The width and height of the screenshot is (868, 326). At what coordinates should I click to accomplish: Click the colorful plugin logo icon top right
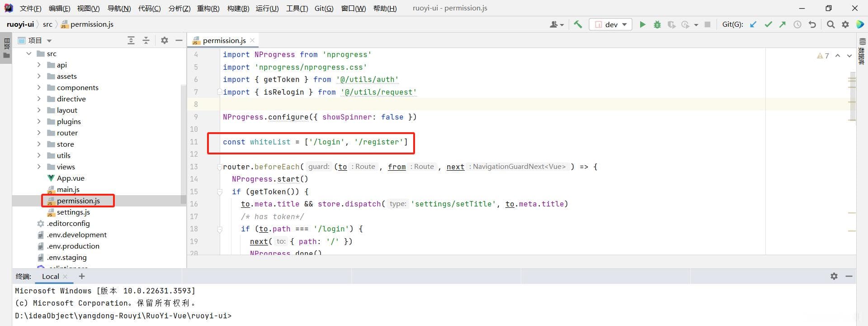tap(860, 24)
